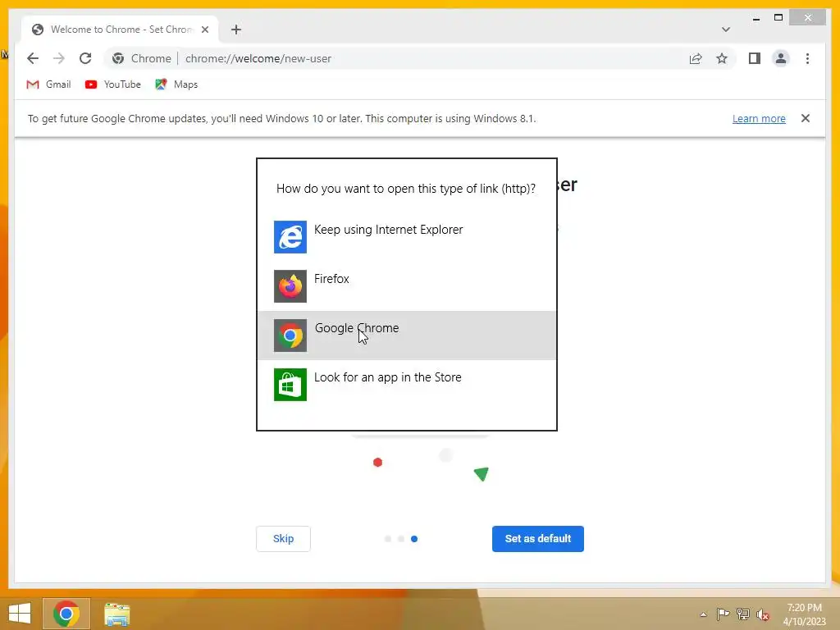840x630 pixels.
Task: Click the share page icon
Action: 696,58
